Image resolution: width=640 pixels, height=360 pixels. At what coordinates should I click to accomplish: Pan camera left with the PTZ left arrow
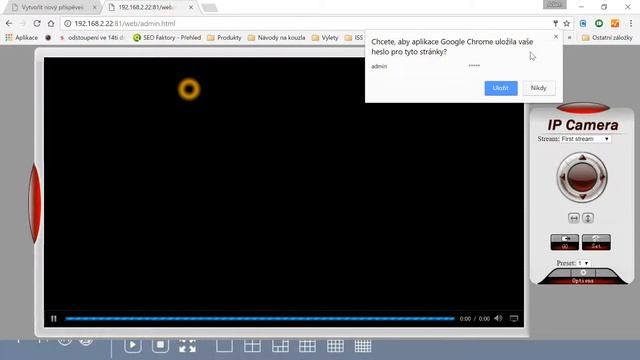(x=563, y=177)
